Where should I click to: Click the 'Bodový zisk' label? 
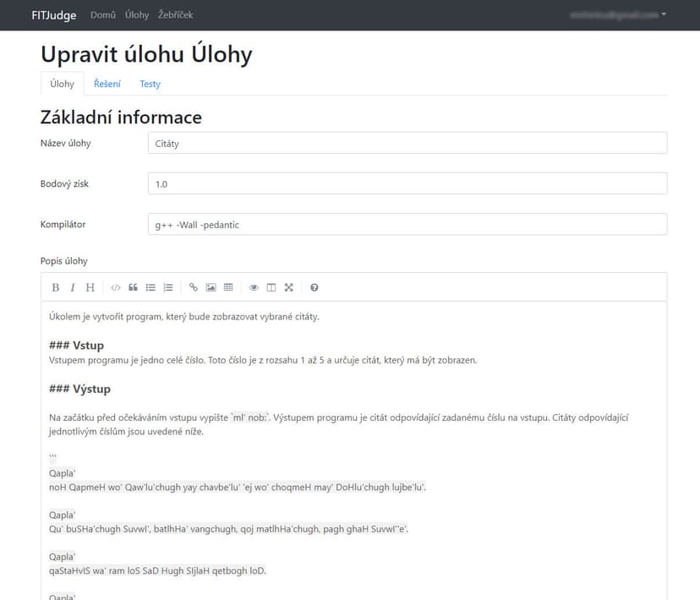click(65, 183)
